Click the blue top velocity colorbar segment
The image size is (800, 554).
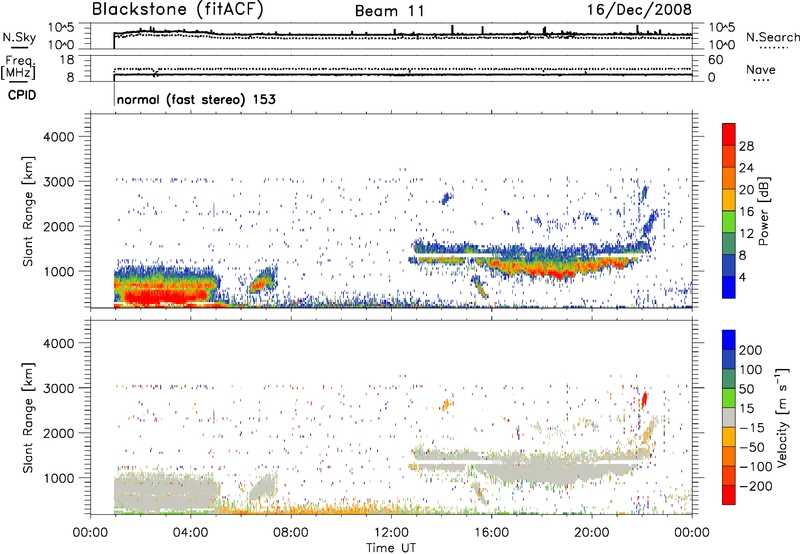coord(729,339)
